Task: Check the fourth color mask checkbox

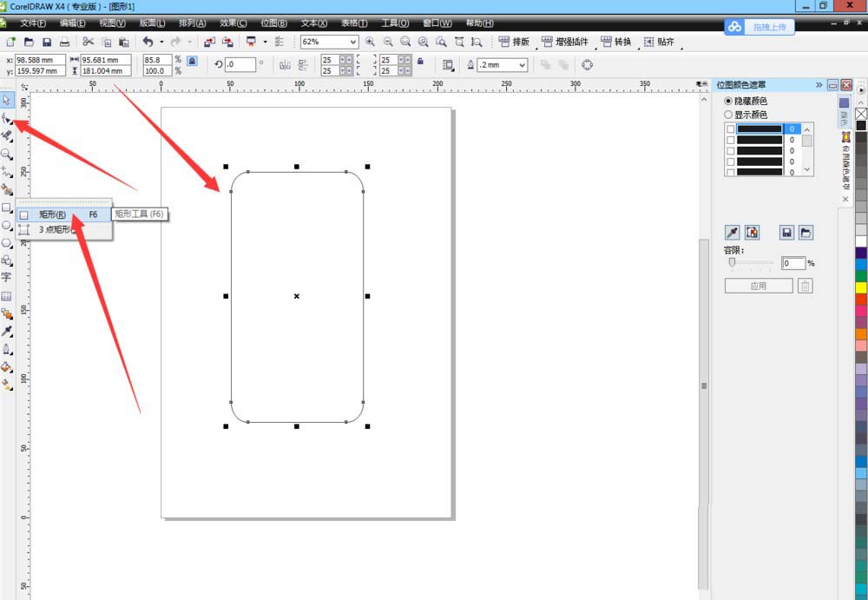Action: point(731,162)
